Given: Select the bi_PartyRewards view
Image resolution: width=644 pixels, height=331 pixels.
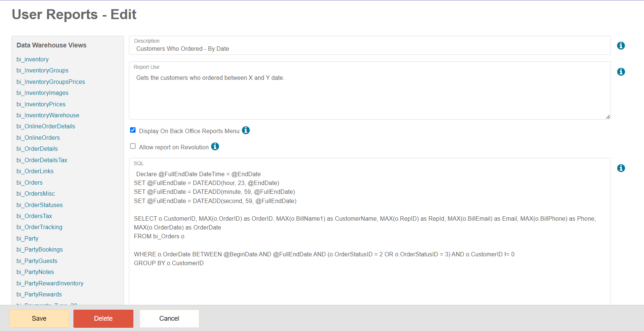Looking at the screenshot, I should pyautogui.click(x=39, y=294).
